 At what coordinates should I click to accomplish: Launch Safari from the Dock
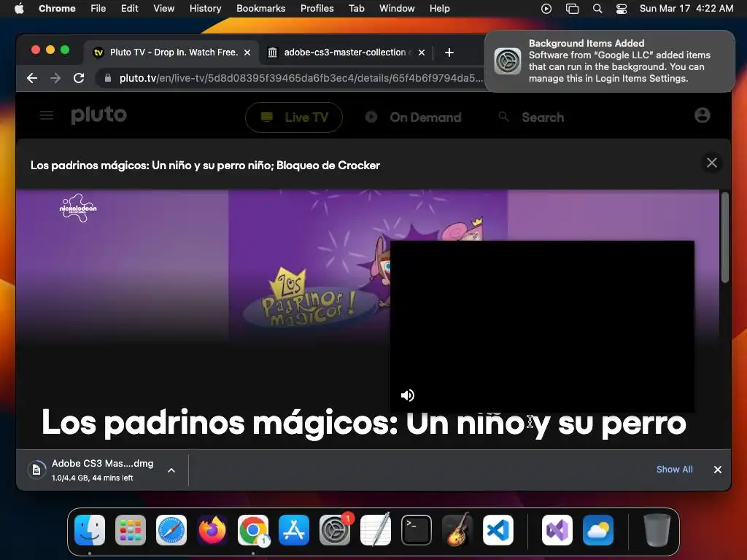tap(171, 530)
